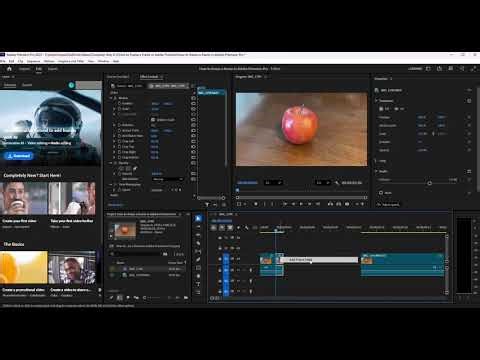The height and width of the screenshot is (360, 480).
Task: Open the Blend Mode dropdown
Action: coord(168,179)
